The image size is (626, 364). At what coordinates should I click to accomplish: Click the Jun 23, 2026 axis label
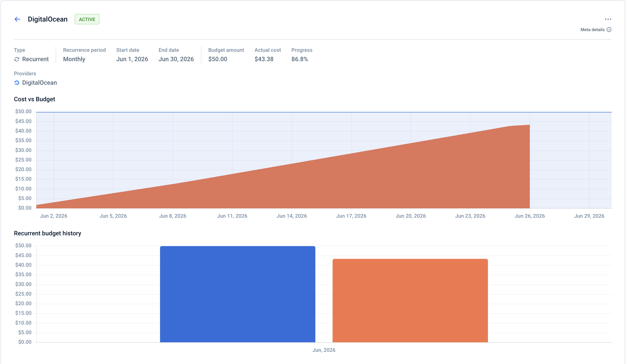(x=470, y=216)
